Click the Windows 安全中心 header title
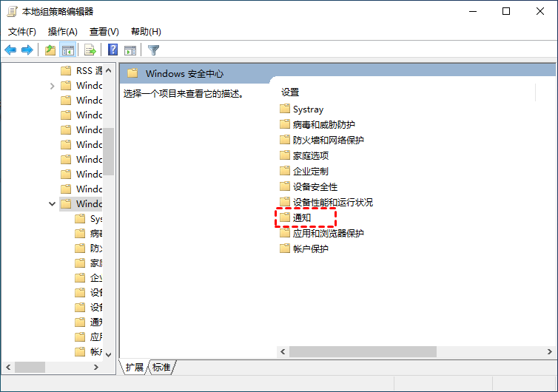 click(184, 74)
